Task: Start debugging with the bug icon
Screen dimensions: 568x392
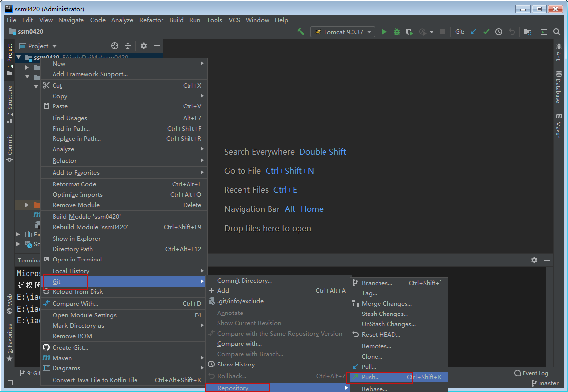Action: [x=397, y=32]
